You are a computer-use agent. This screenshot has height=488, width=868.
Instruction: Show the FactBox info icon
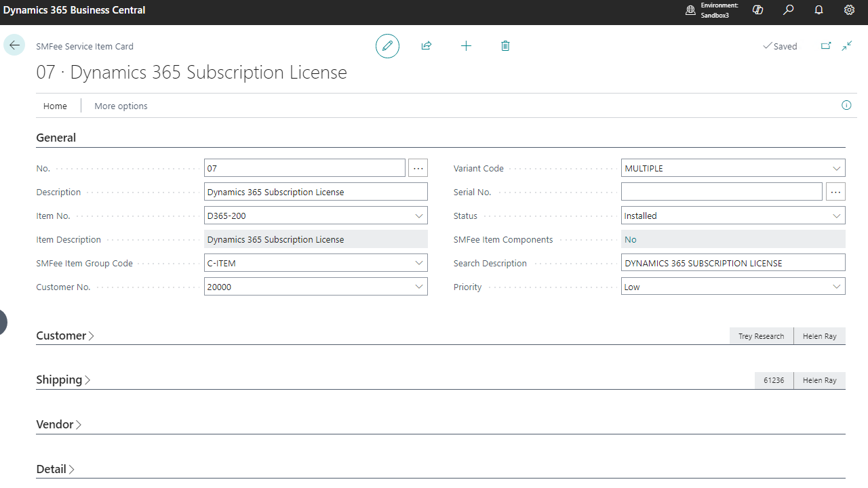[846, 105]
